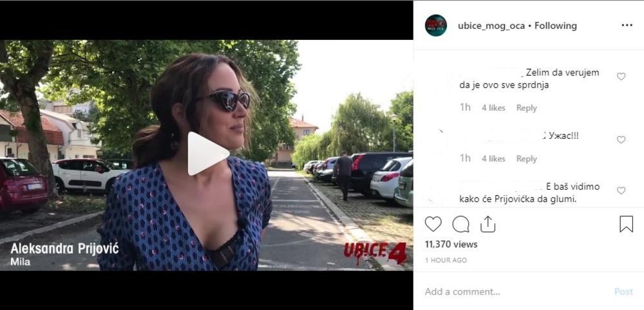Open the 11,370 views count
644x310 pixels.
[451, 244]
